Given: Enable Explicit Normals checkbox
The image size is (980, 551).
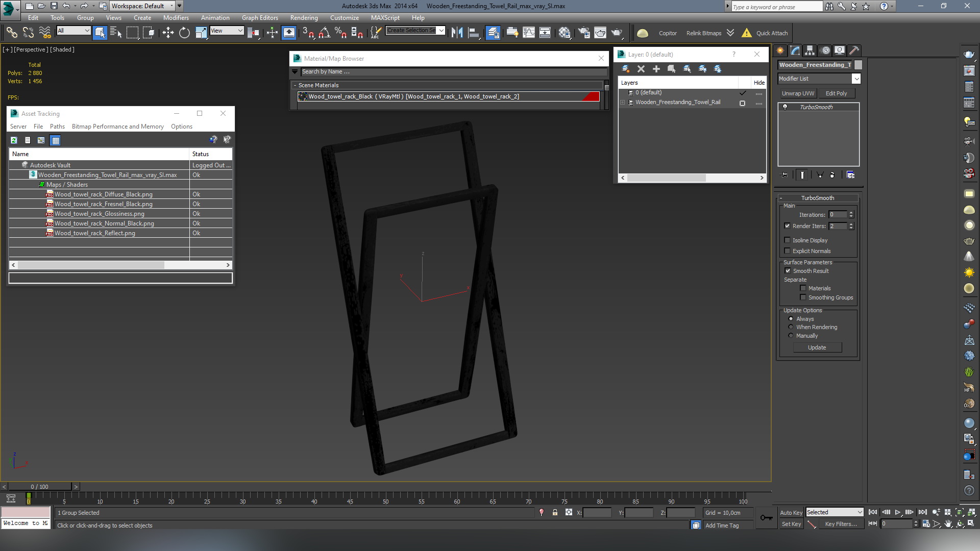Looking at the screenshot, I should click(x=787, y=251).
